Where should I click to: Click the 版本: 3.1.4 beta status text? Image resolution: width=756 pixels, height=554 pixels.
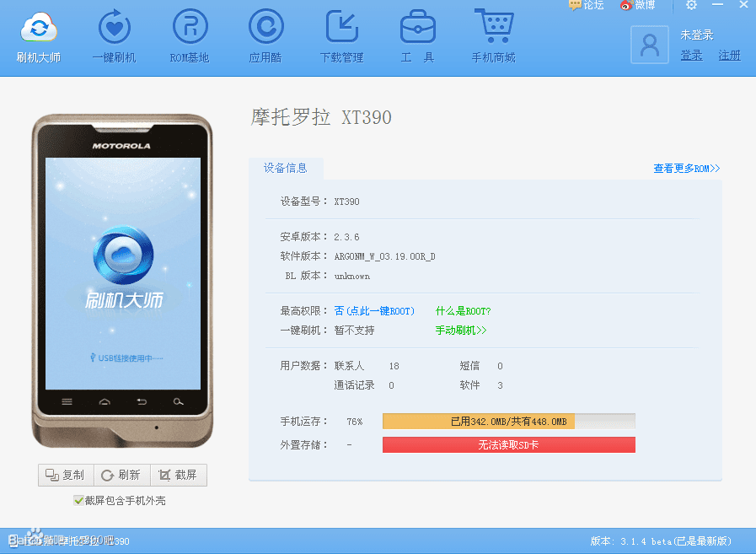(x=661, y=541)
